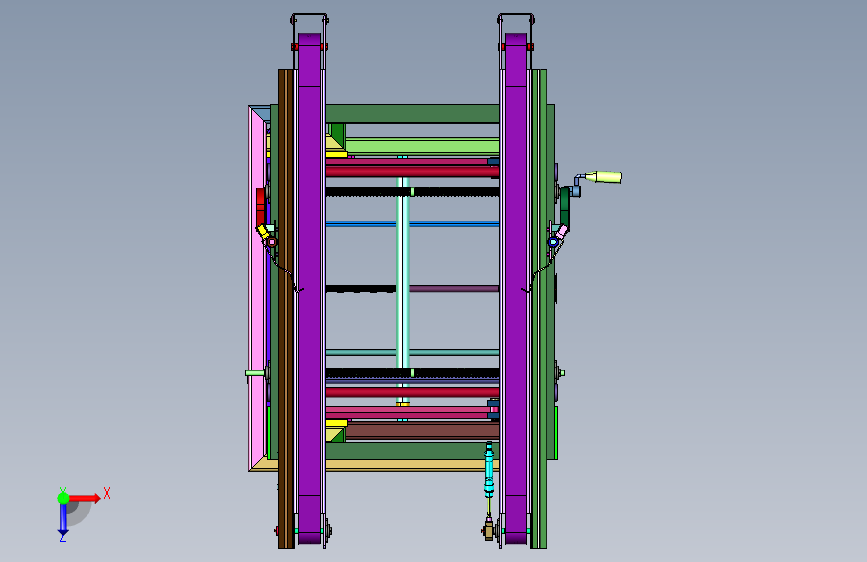Select the dark green crank arm
Viewport: 867px width, 562px height.
[x=565, y=206]
